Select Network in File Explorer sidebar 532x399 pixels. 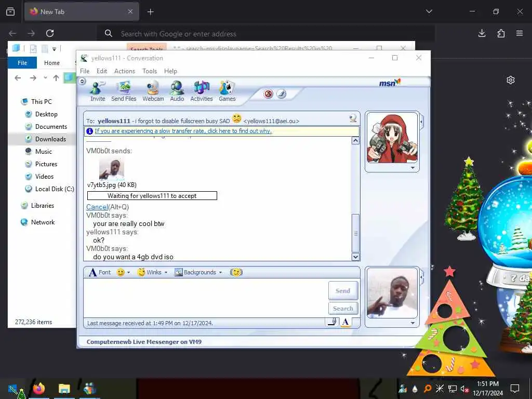pyautogui.click(x=43, y=222)
